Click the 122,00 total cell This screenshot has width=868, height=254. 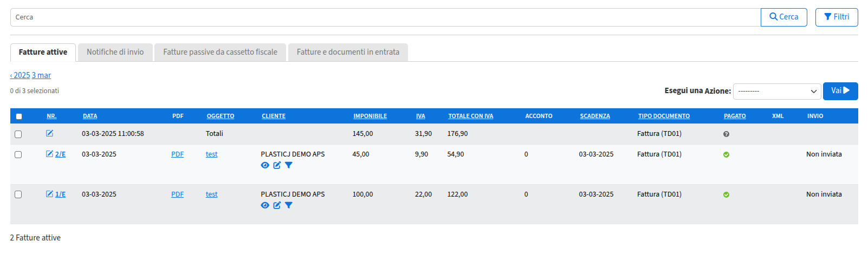[x=457, y=194]
